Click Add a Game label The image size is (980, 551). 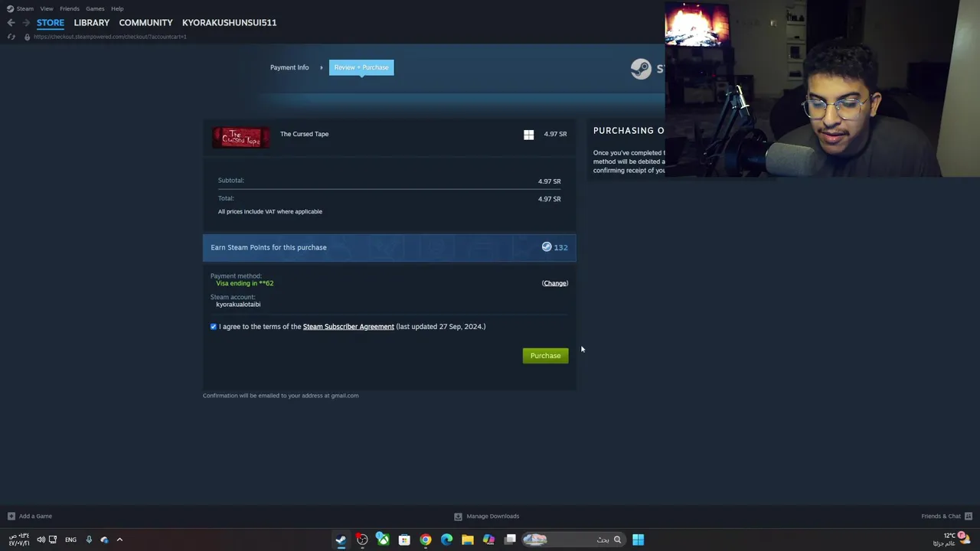point(35,516)
